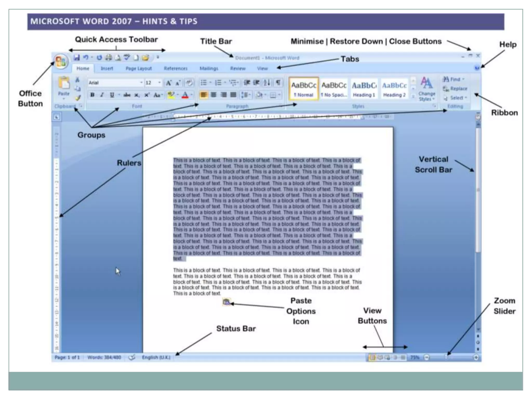Click the Replace button in Editing group

point(455,89)
